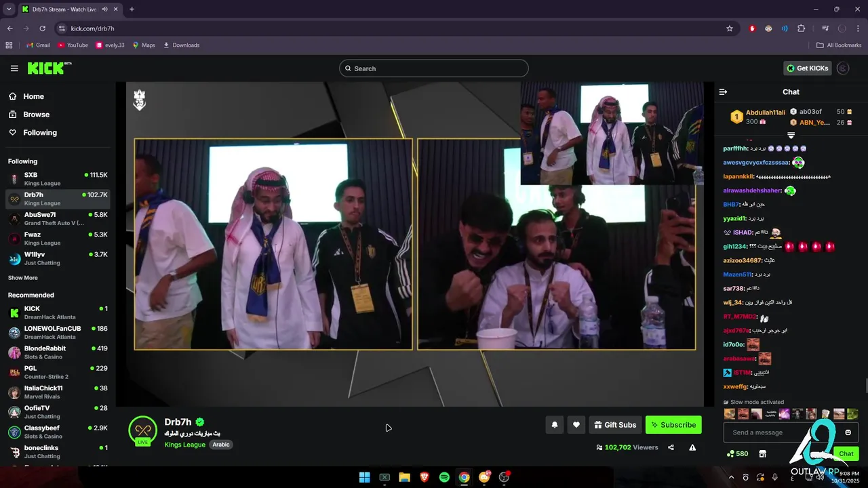This screenshot has width=868, height=488.
Task: Bookmark this page with star icon
Action: (730, 28)
